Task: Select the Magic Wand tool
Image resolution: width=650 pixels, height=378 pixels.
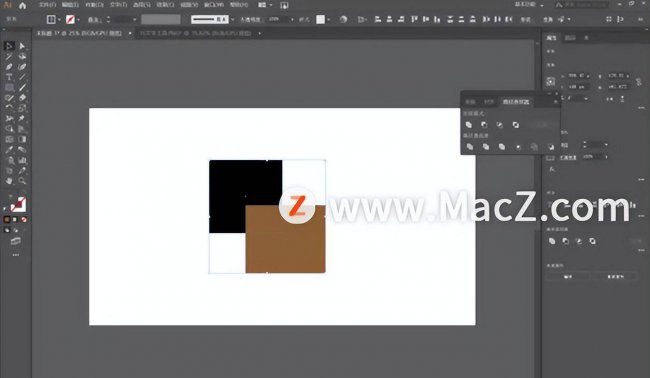Action: point(9,56)
